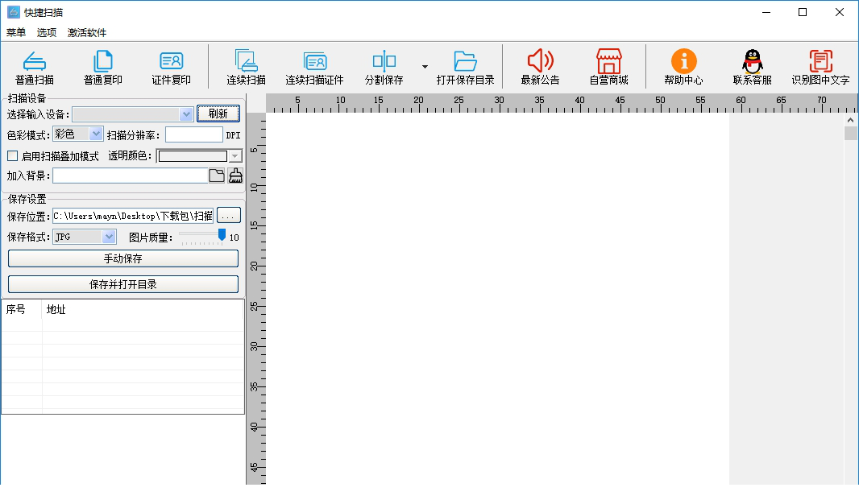This screenshot has height=504, width=859.
Task: Click the 普通扫描 scanner icon
Action: (35, 61)
